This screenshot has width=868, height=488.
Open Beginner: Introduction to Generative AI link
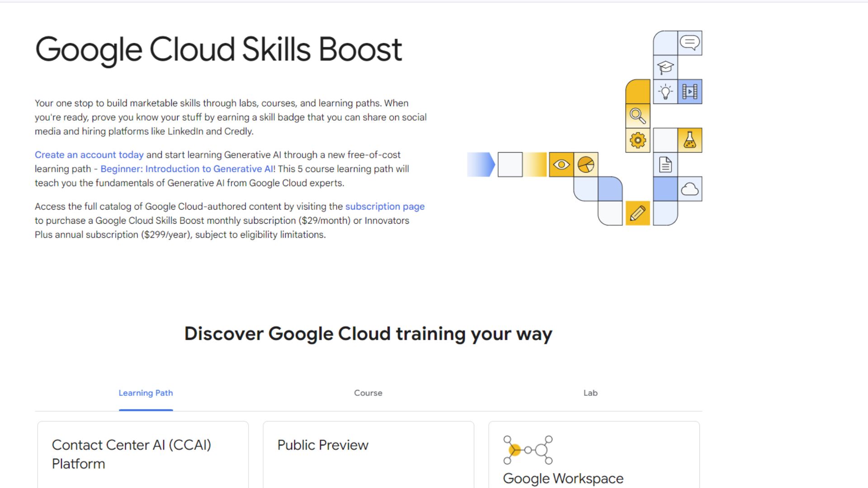(x=186, y=169)
